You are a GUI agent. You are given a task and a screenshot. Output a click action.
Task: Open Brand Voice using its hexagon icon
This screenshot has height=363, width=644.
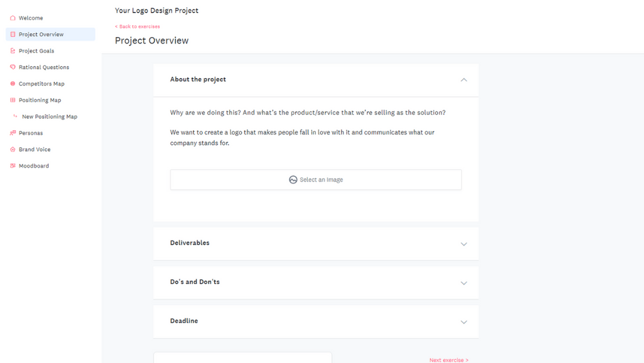[13, 149]
